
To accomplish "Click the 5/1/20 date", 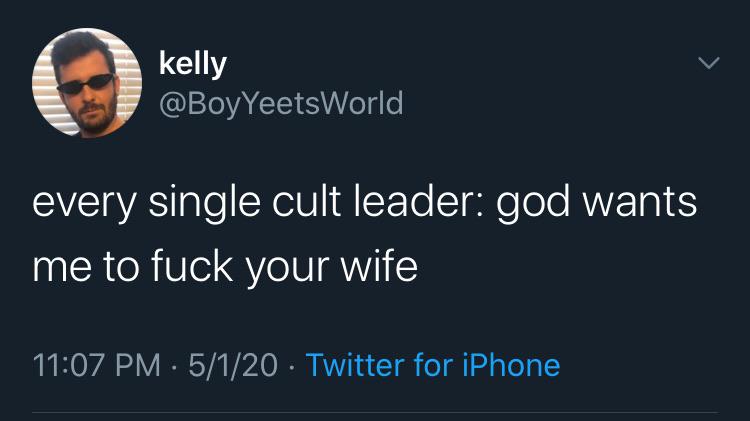I will pyautogui.click(x=232, y=365).
